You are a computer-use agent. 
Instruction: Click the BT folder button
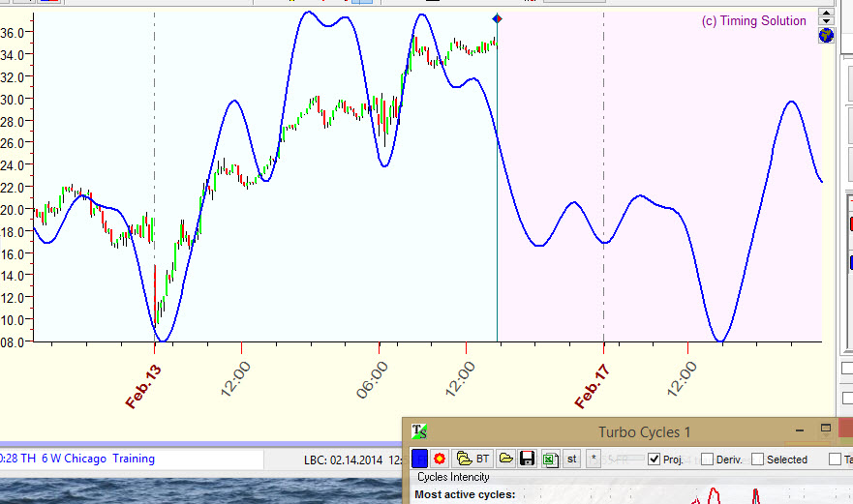[473, 459]
